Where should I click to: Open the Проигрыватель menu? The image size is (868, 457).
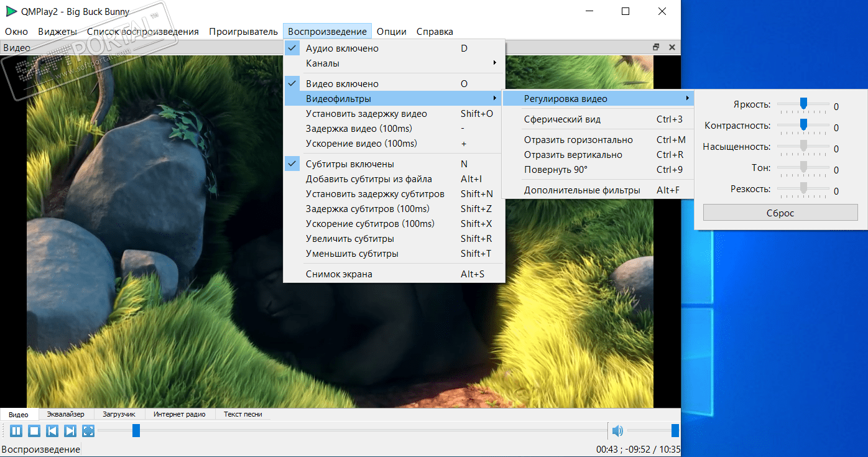[243, 32]
